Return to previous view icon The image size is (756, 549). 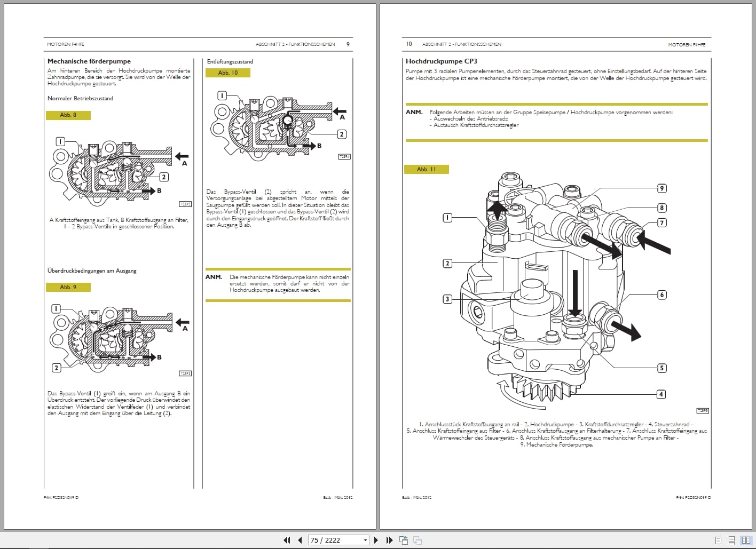click(403, 540)
